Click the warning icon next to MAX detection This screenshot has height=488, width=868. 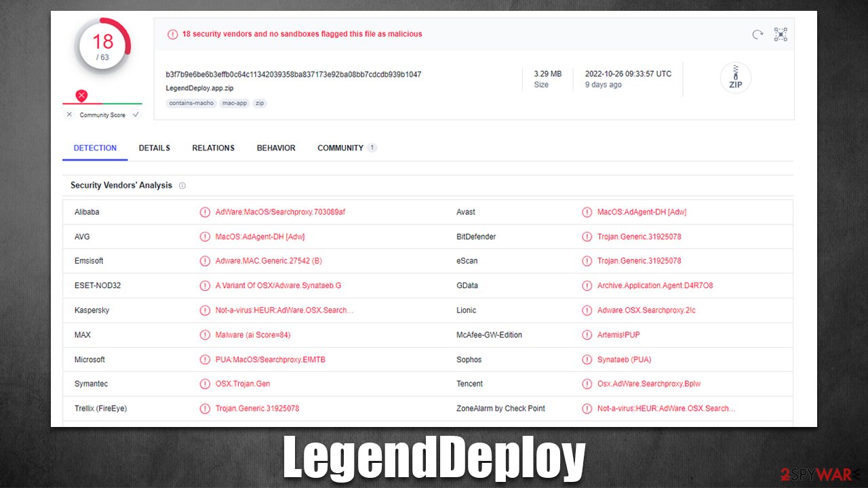pyautogui.click(x=205, y=335)
